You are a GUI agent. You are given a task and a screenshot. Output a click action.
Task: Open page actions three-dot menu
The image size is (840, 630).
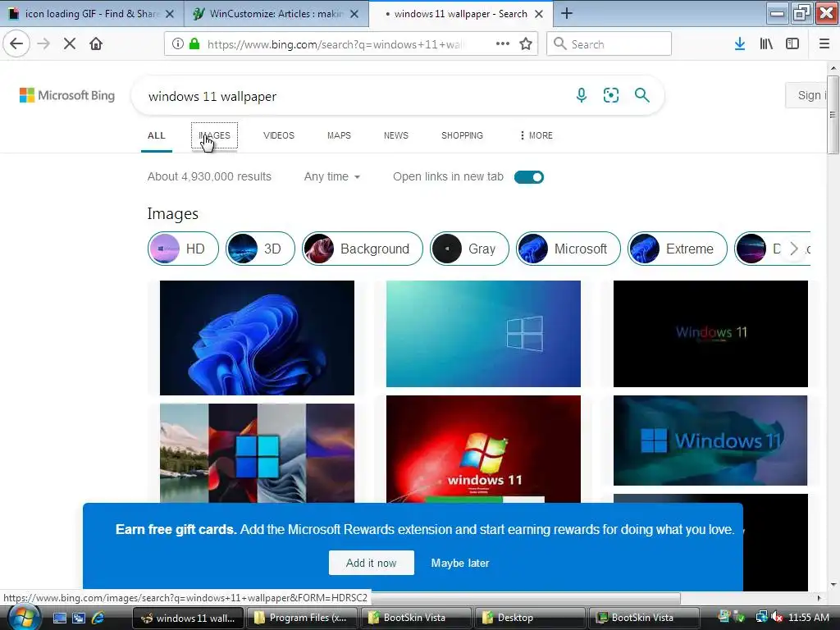503,44
